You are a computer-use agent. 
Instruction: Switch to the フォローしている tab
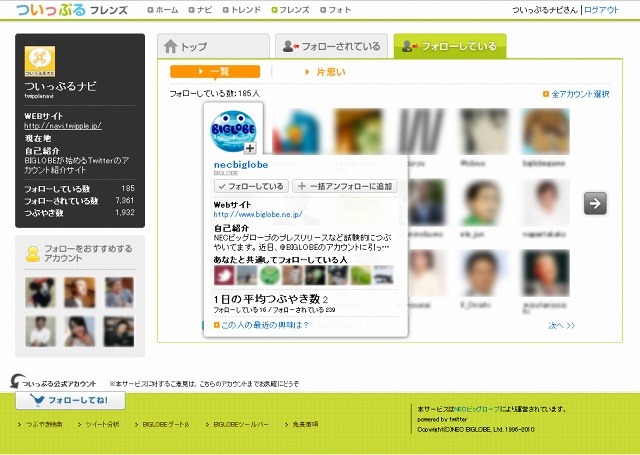click(x=450, y=46)
